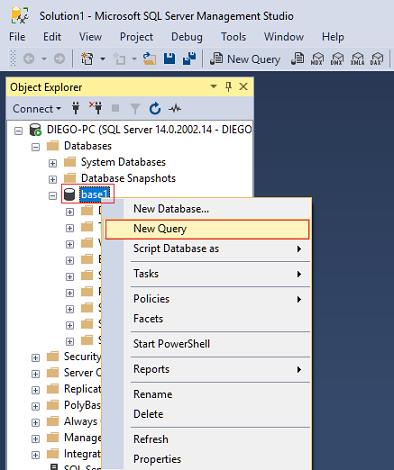
Task: Close the Object Explorer panel
Action: (x=243, y=87)
